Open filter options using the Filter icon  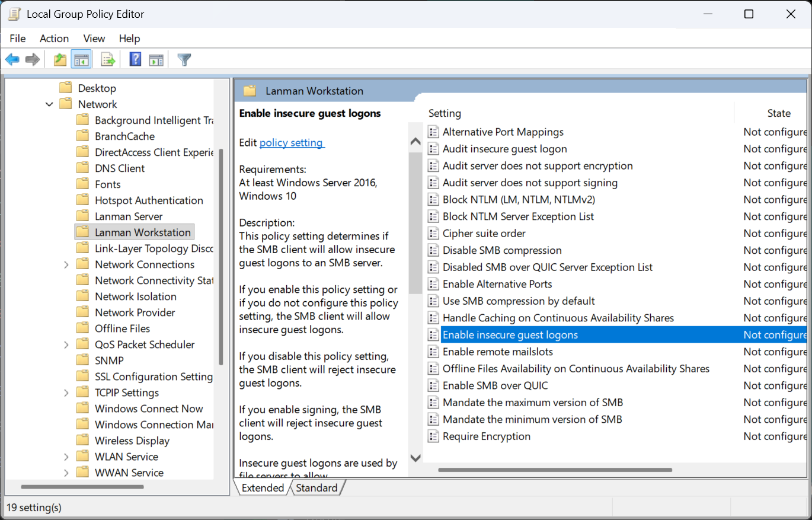click(x=184, y=59)
